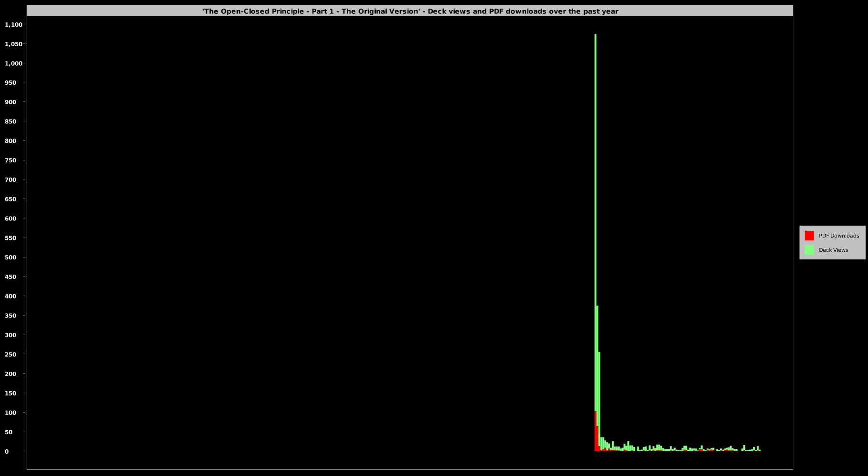Click the green Deck Views legend swatch
Viewport: 868px width, 476px height.
(x=809, y=250)
